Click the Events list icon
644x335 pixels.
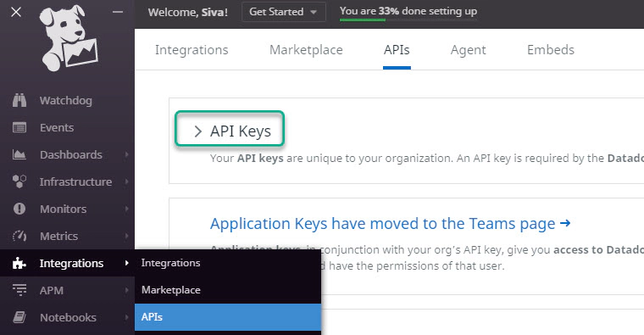point(19,128)
